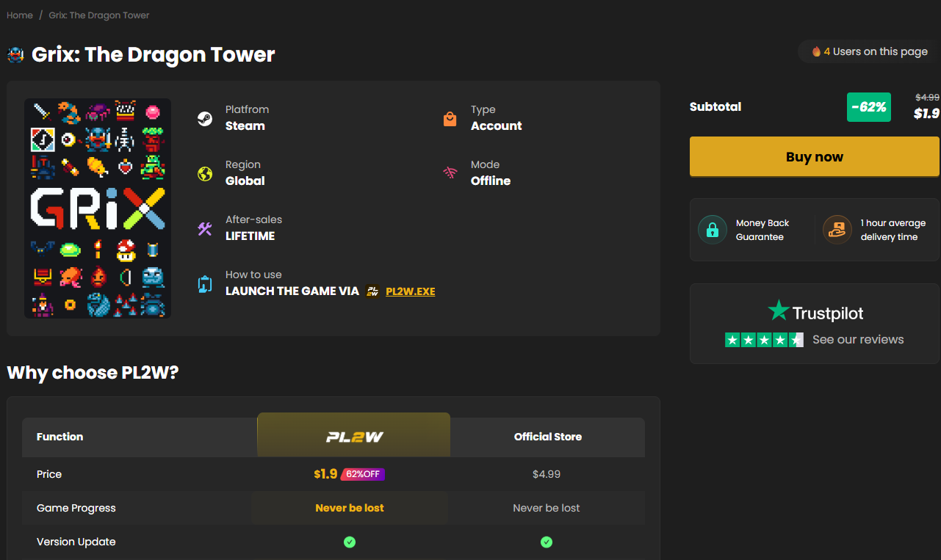Screen dimensions: 941x560
Task: Click the small PL2W logo before PL2W.EXE
Action: pyautogui.click(x=373, y=291)
